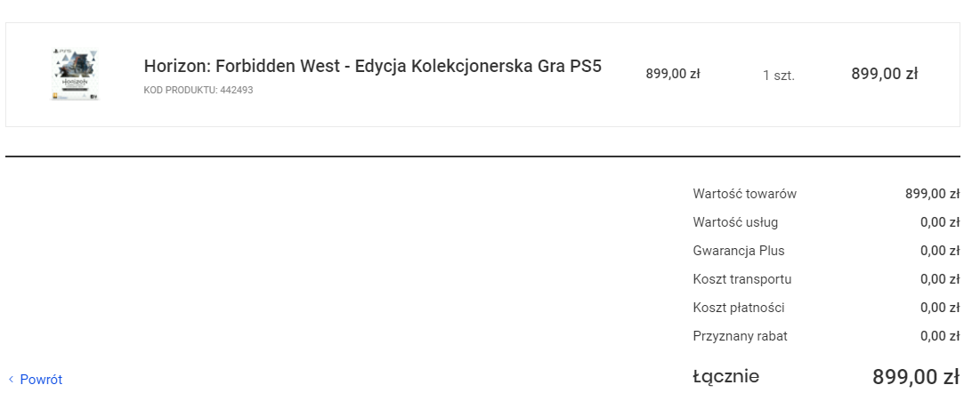The image size is (980, 393).
Task: Click the Koszt transportu amount 0,00 zł
Action: 939,279
